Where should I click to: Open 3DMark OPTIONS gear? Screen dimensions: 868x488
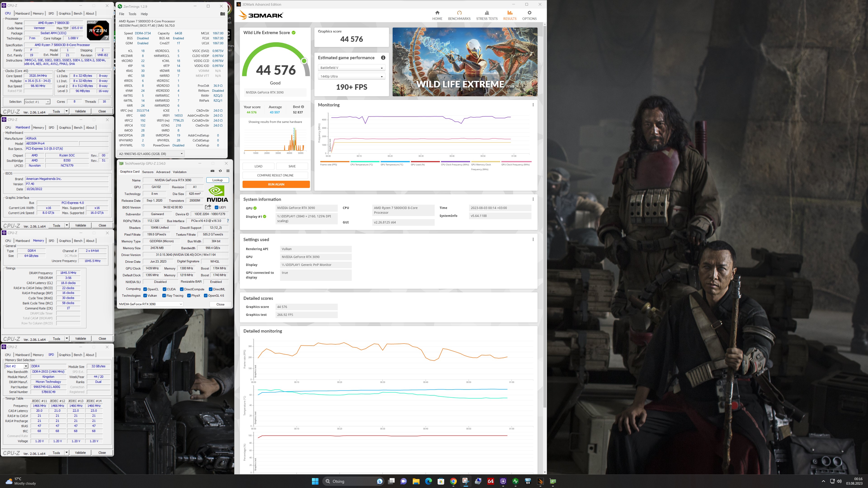529,15
